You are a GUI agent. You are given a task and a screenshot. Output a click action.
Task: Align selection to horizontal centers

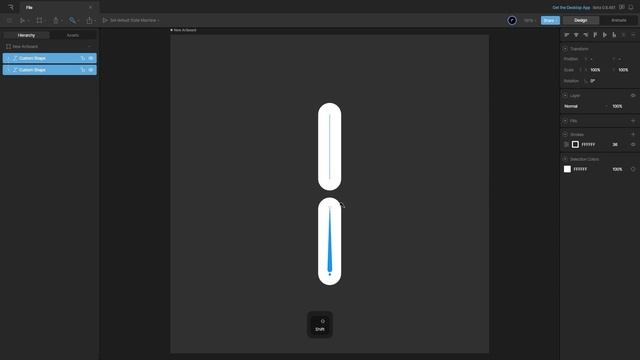point(576,35)
